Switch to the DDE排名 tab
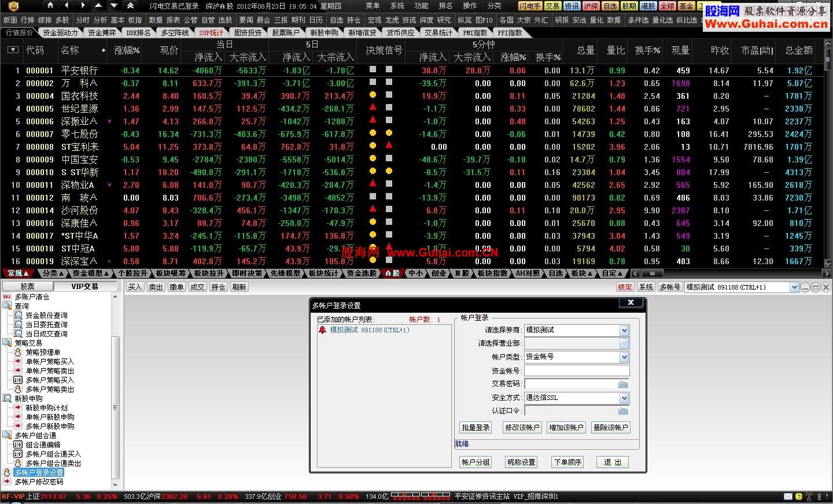 tap(138, 33)
